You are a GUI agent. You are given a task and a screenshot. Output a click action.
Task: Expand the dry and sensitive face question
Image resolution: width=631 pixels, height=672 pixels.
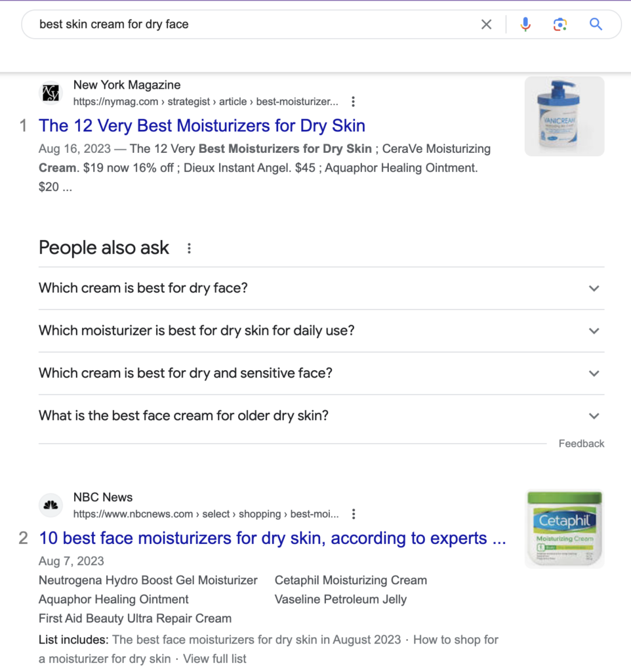pyautogui.click(x=594, y=373)
